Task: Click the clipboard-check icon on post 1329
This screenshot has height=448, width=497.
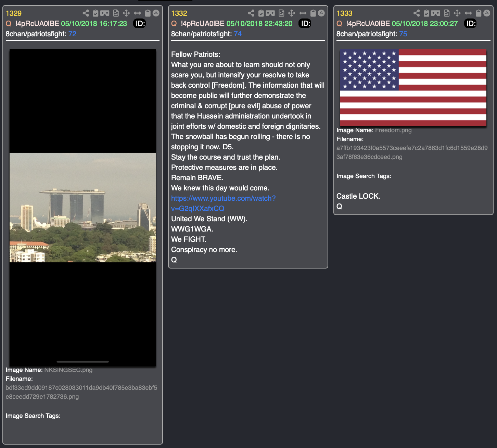Action: pos(95,13)
